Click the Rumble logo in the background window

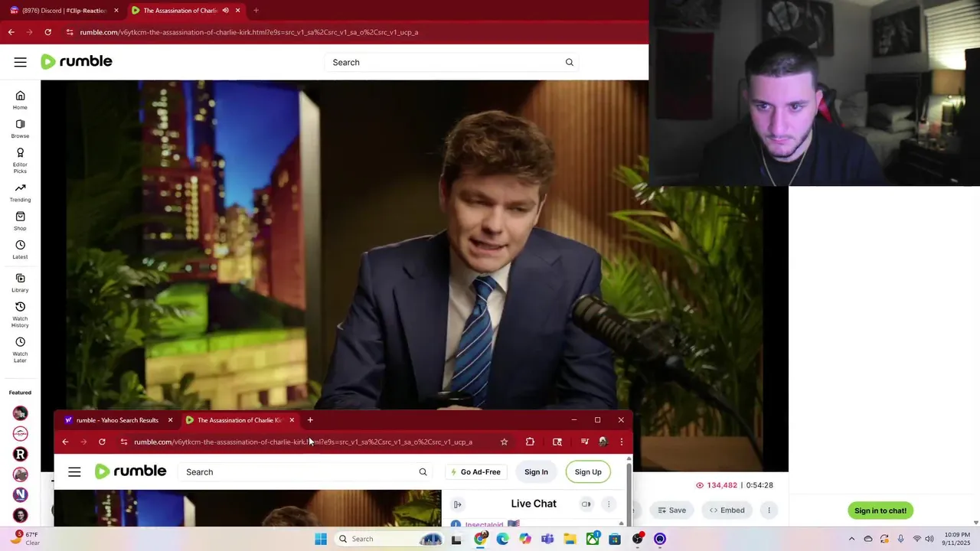coord(76,61)
